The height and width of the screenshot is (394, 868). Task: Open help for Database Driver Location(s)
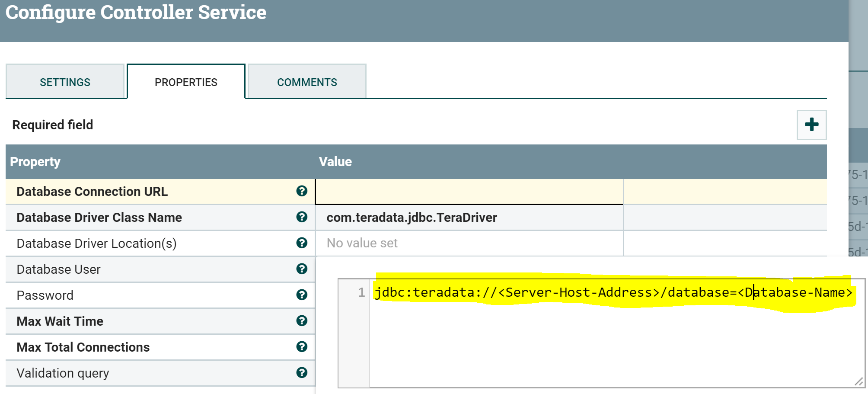(302, 243)
